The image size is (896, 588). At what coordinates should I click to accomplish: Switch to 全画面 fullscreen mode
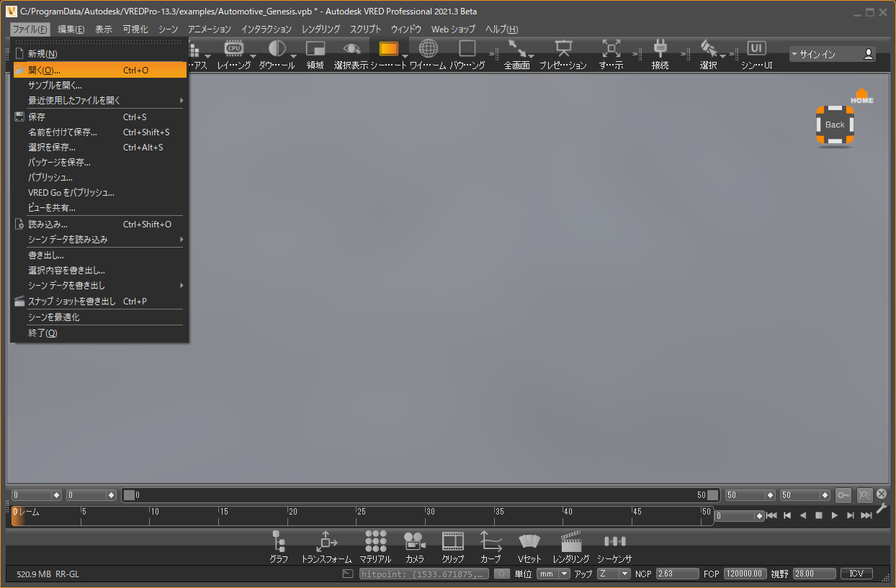coord(516,48)
